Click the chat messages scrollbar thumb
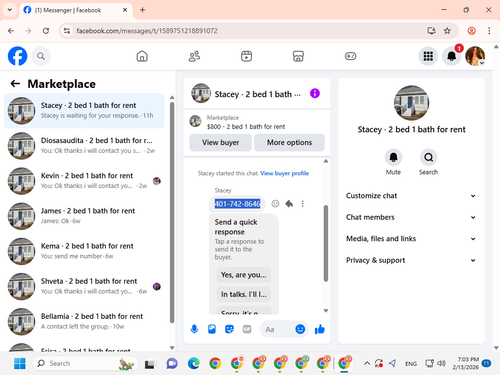The image size is (500, 375). tap(326, 243)
